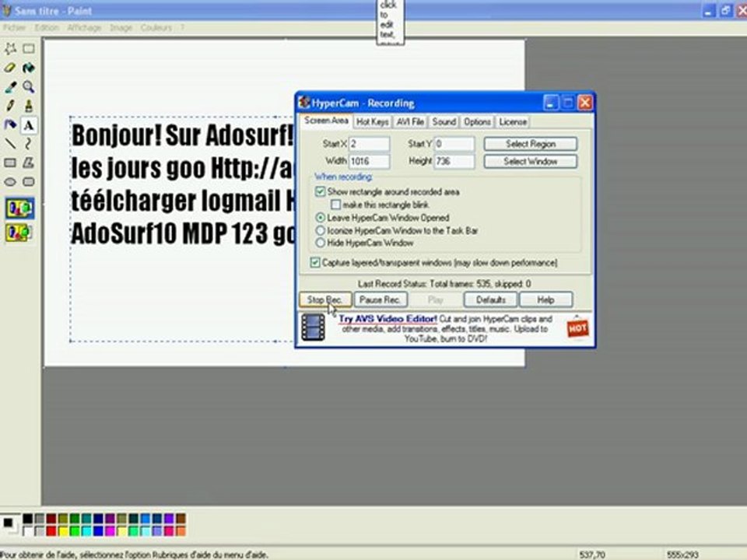Viewport: 747px width, 560px height.
Task: Pick the orange palette color
Action: click(181, 531)
